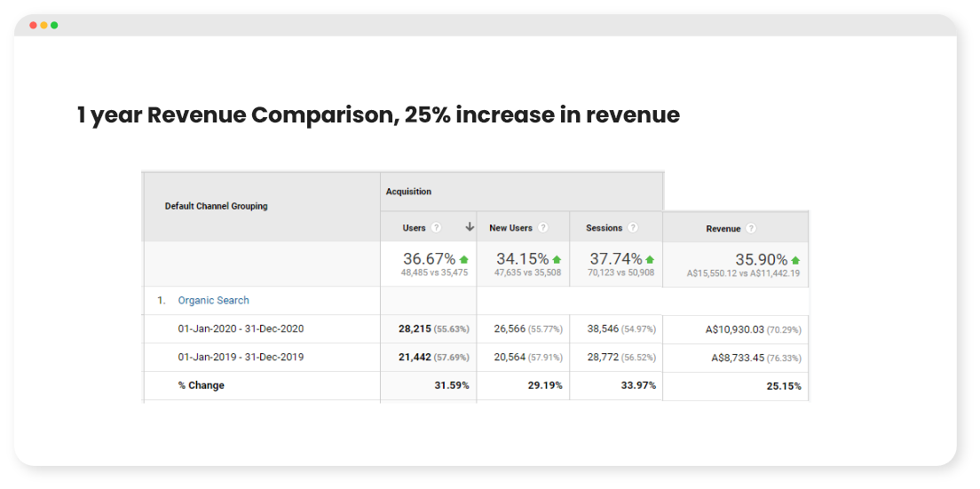Viewport: 980px width, 489px height.
Task: Click the 31.59% users change value
Action: (452, 386)
